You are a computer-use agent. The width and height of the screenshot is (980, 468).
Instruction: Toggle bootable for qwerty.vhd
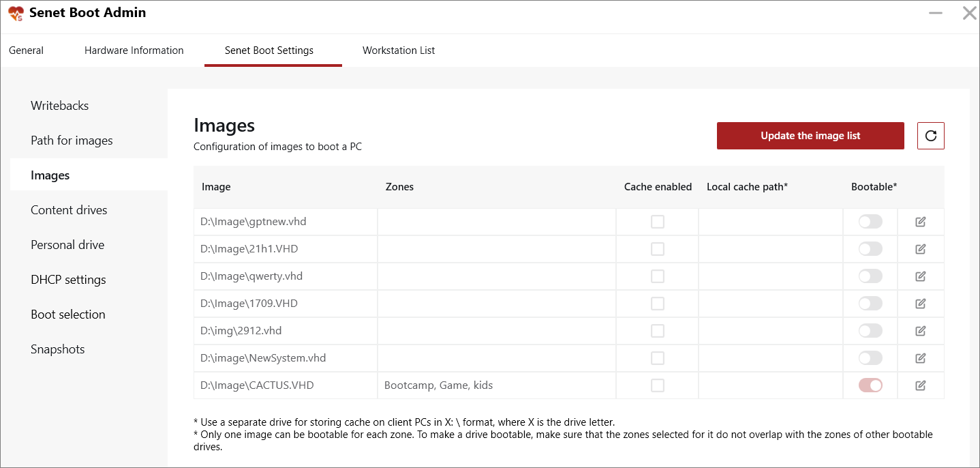[870, 276]
